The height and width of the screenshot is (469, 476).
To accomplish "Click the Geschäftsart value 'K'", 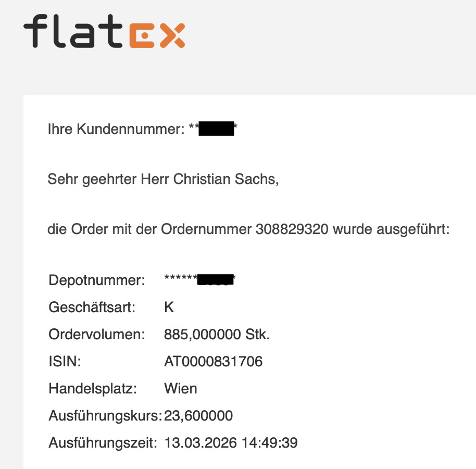I will (x=169, y=307).
